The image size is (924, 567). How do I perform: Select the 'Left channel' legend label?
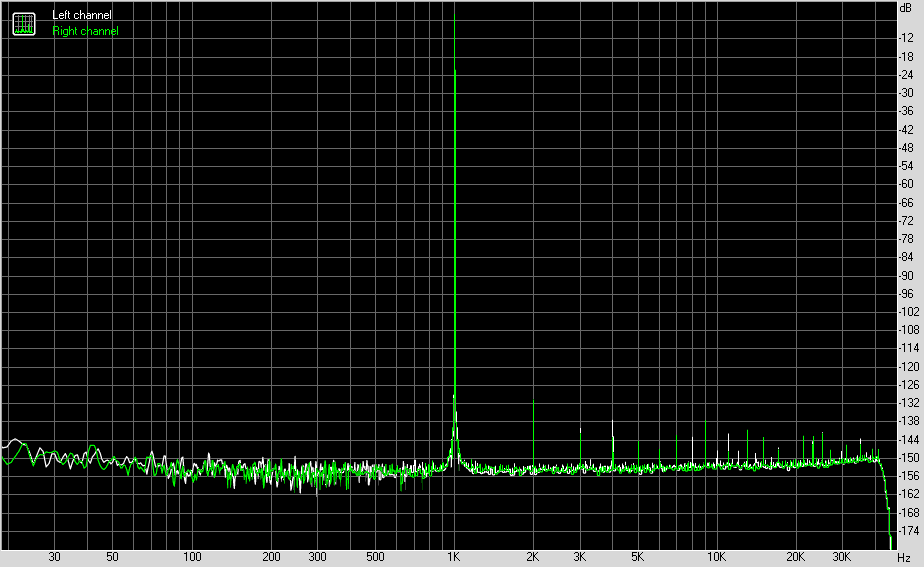click(x=81, y=15)
